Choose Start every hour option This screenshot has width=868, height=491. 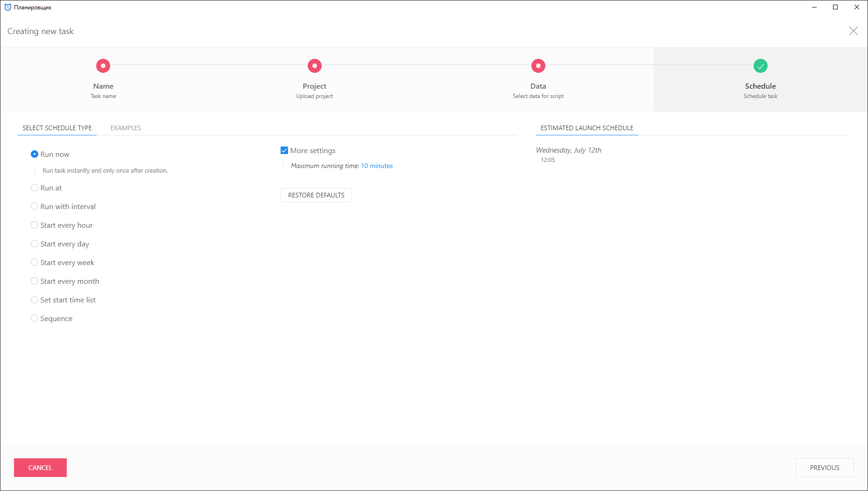click(35, 225)
